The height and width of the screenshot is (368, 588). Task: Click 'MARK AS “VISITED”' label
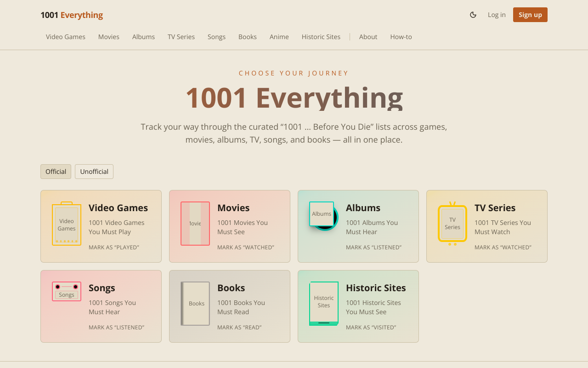pyautogui.click(x=371, y=328)
